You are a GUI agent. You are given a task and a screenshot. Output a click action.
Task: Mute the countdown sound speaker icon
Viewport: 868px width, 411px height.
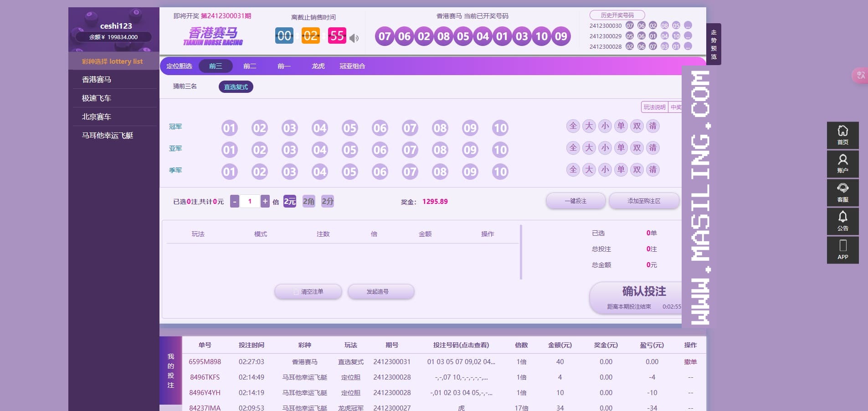tap(354, 38)
